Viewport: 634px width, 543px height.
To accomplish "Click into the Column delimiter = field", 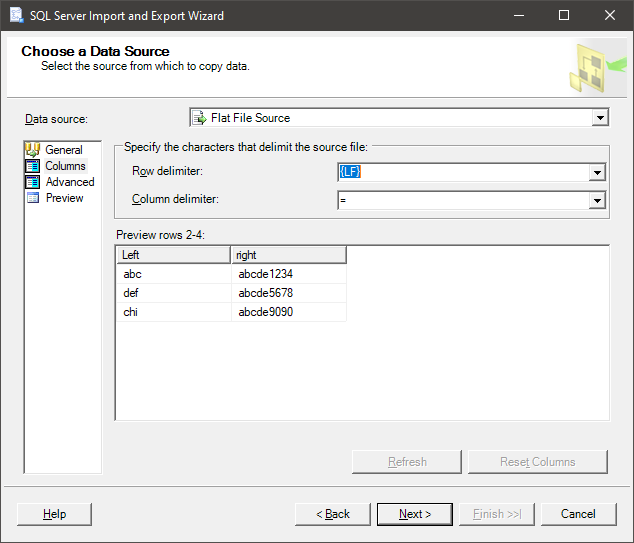I will pos(471,201).
